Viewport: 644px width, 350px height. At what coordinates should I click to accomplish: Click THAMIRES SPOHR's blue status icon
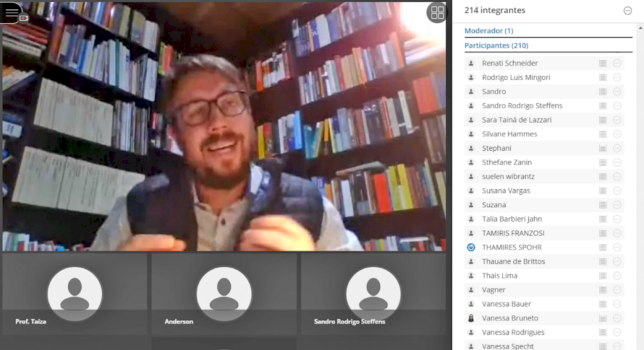[470, 248]
